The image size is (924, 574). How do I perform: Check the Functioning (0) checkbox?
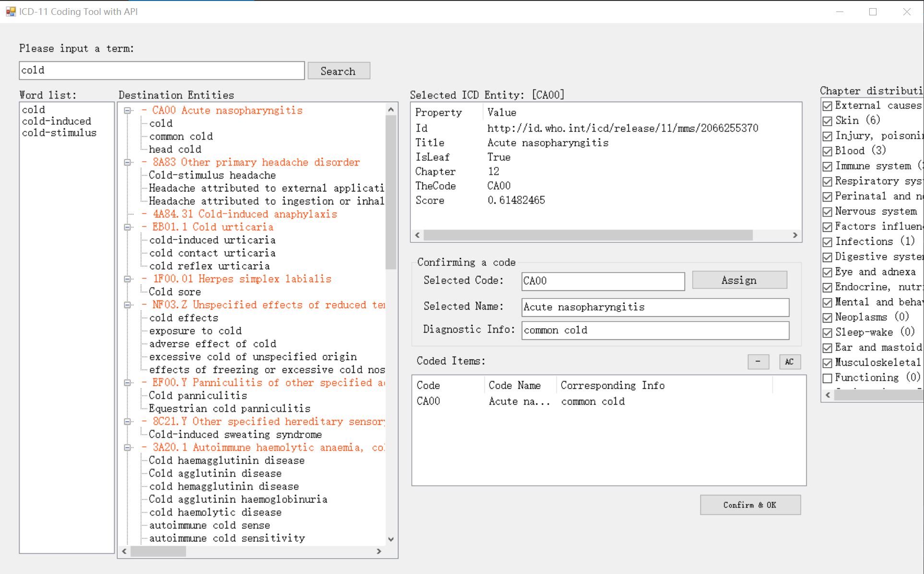[x=828, y=378]
